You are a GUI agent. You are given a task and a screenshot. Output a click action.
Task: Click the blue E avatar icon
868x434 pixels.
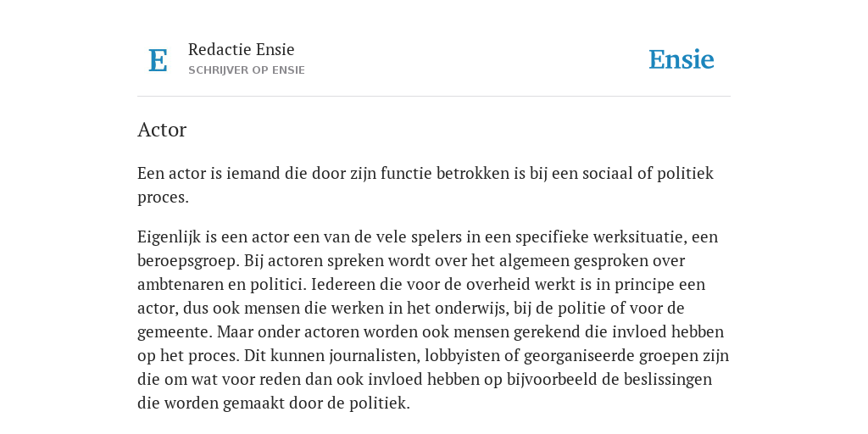coord(158,60)
